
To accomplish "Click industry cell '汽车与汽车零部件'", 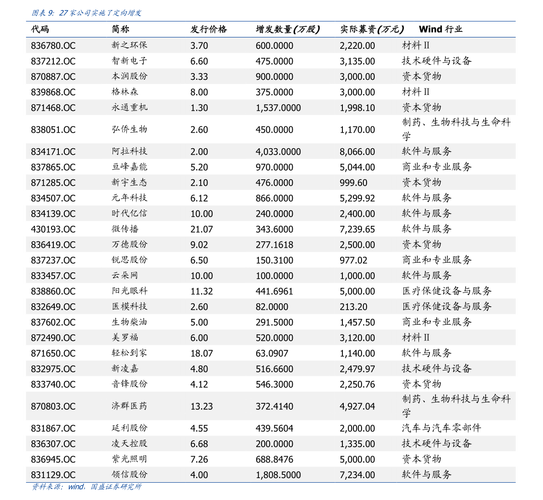I will (441, 428).
